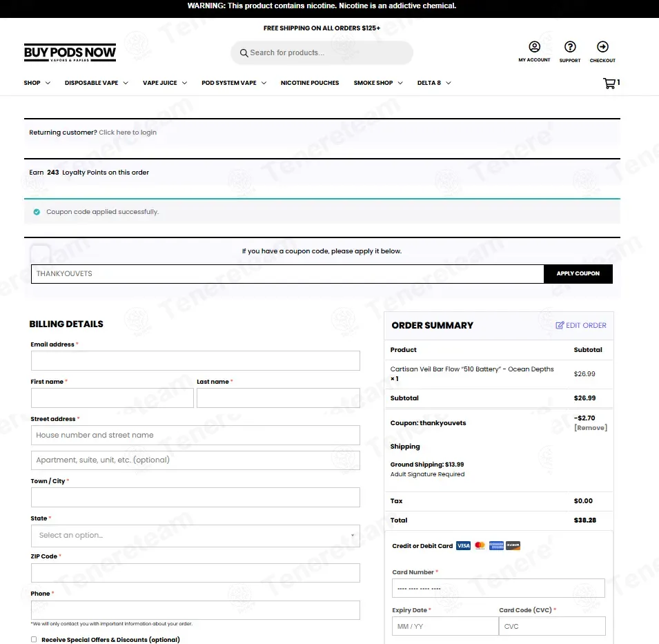Click the Tax $0.00 value
This screenshot has width=659, height=644.
click(583, 501)
